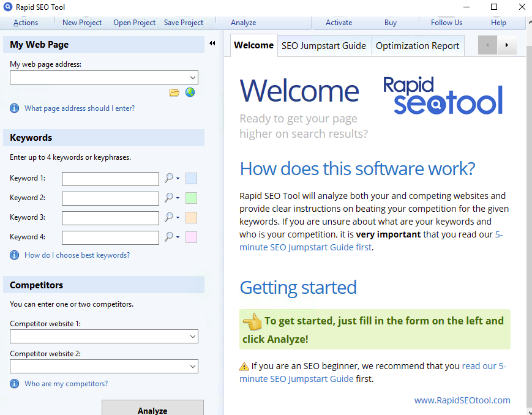Click the magnifier icon for Keyword 4
Image resolution: width=532 pixels, height=415 pixels.
click(169, 237)
